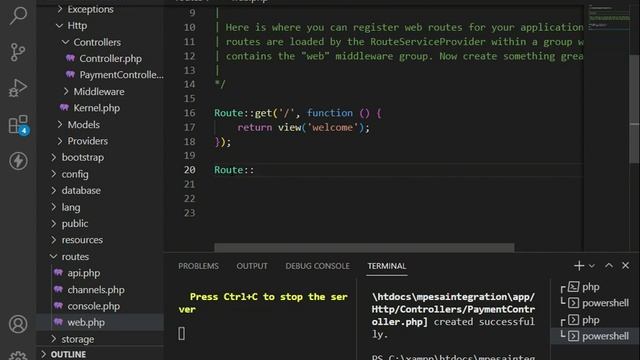Open the Source Control view

coord(18,52)
